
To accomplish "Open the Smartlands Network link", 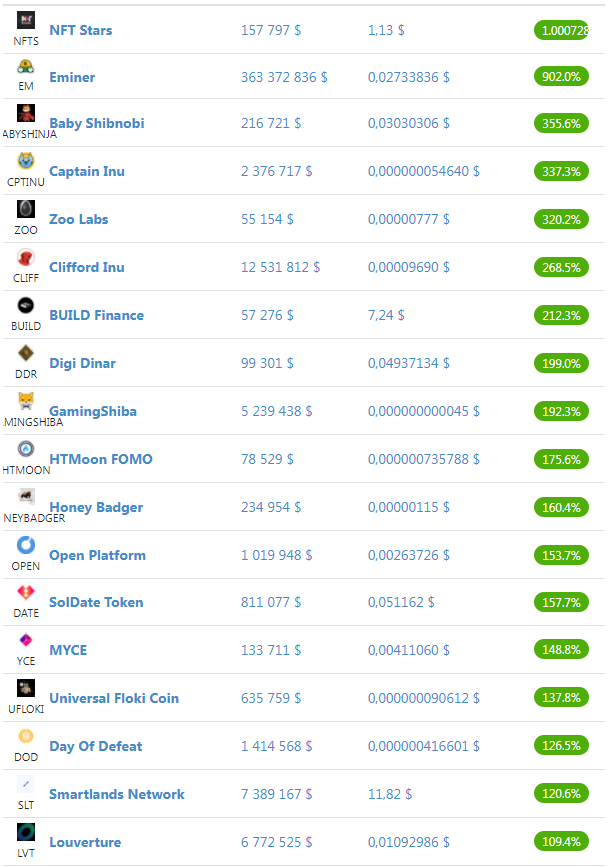I will tap(117, 795).
